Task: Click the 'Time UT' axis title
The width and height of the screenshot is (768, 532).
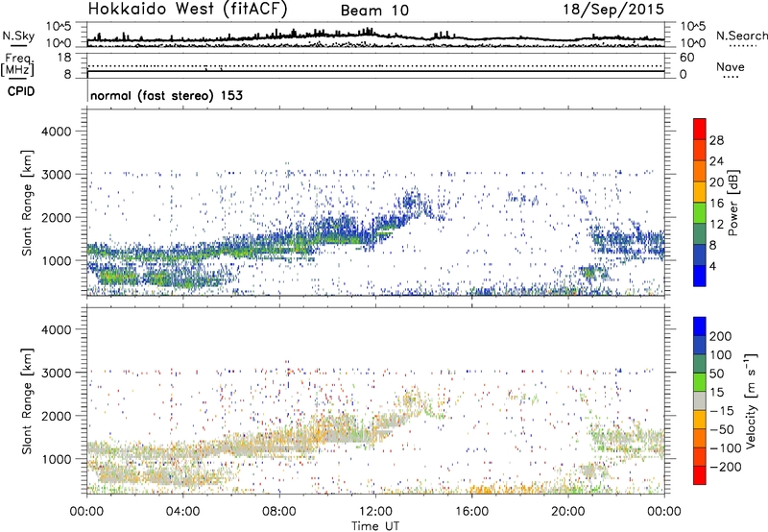Action: 375,525
